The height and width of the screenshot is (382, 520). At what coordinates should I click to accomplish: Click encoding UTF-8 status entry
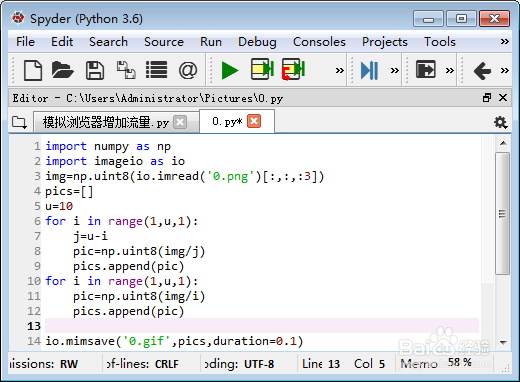239,364
